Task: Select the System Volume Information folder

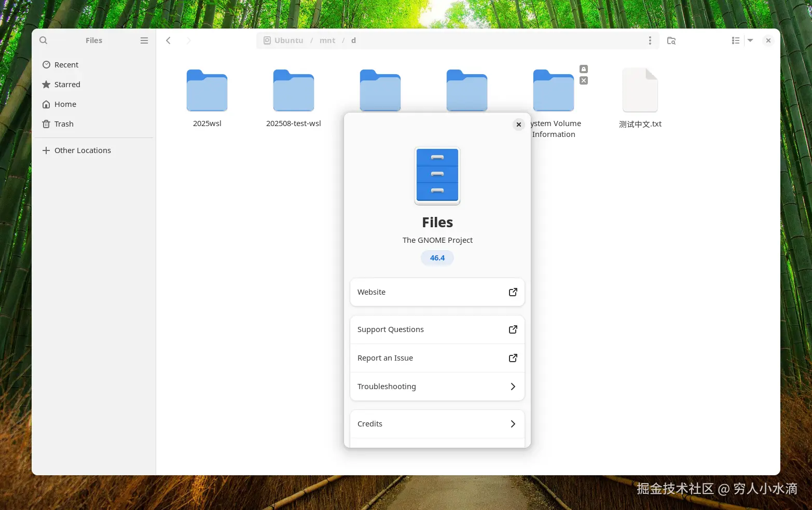Action: click(x=554, y=91)
